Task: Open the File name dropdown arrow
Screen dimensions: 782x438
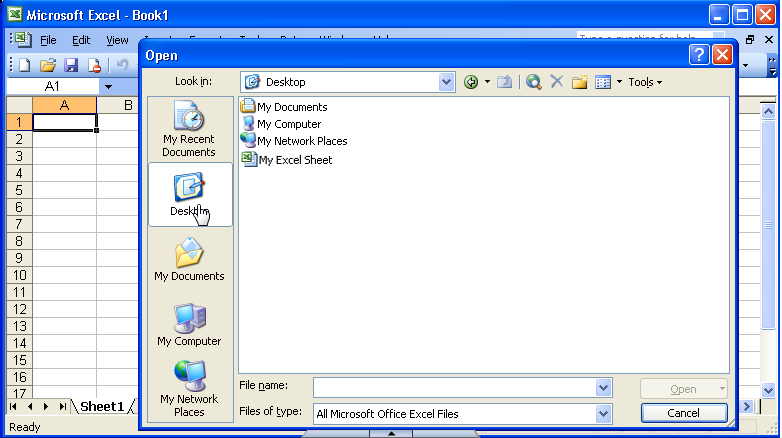Action: coord(603,388)
